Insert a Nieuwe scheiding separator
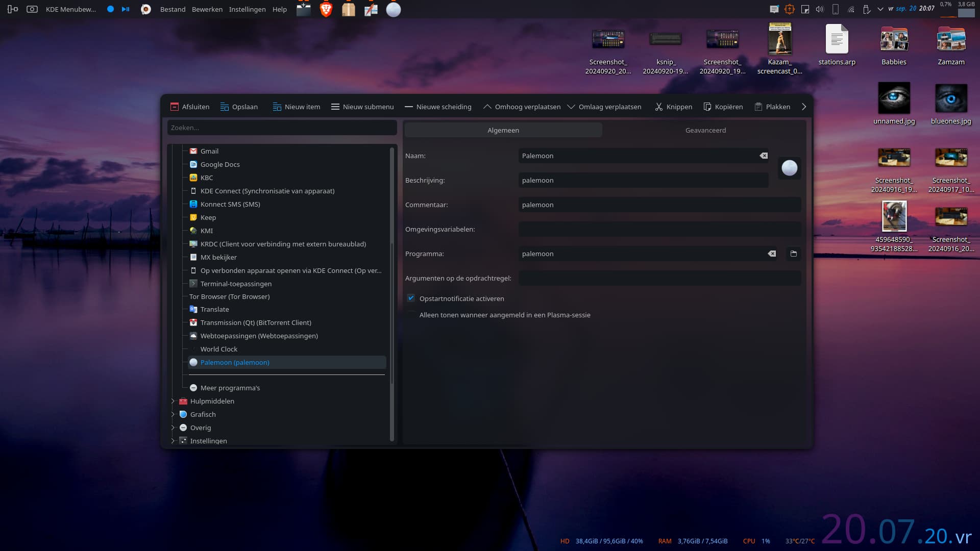This screenshot has height=551, width=980. (x=438, y=107)
